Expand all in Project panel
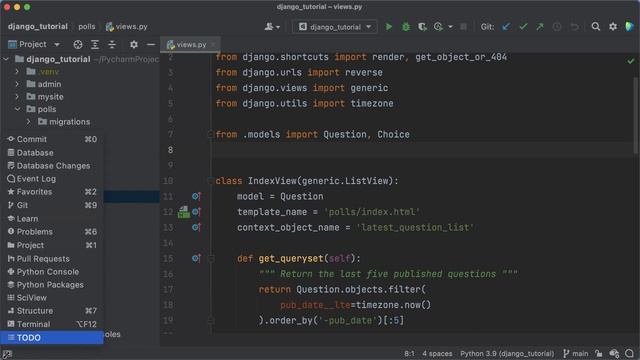The image size is (640, 360). tap(95, 44)
